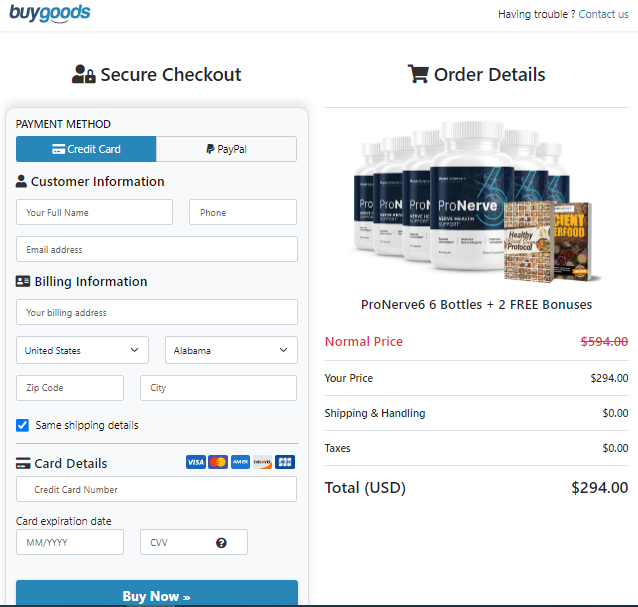Click the Card expiration date label
Image resolution: width=638 pixels, height=607 pixels.
point(63,521)
